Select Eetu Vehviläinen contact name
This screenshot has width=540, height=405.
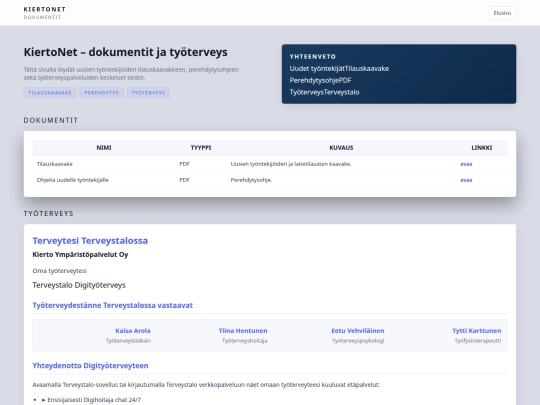click(358, 331)
